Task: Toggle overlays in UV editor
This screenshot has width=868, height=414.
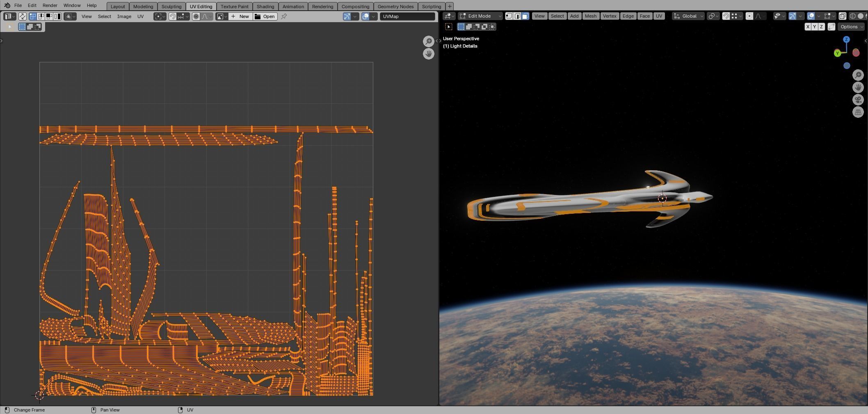Action: click(365, 16)
